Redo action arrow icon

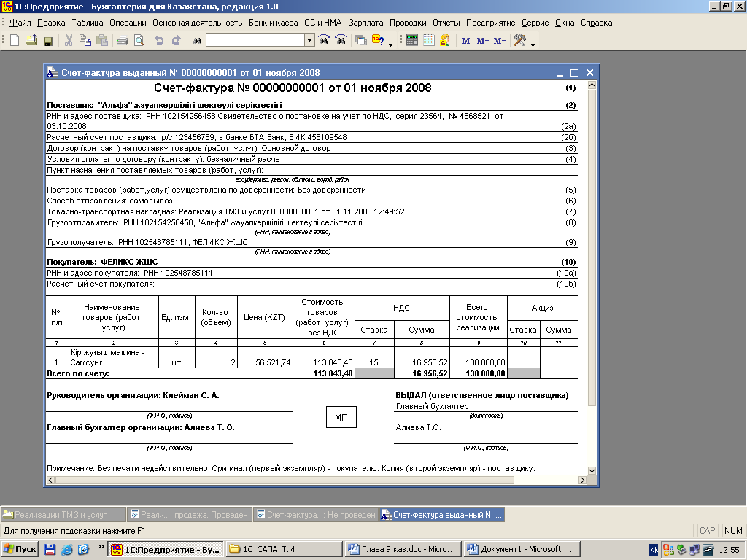[176, 41]
